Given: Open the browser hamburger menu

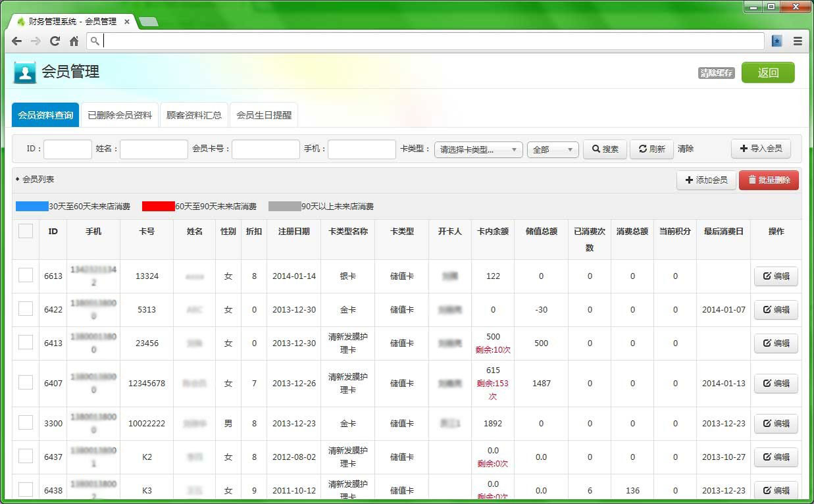Looking at the screenshot, I should tap(798, 41).
